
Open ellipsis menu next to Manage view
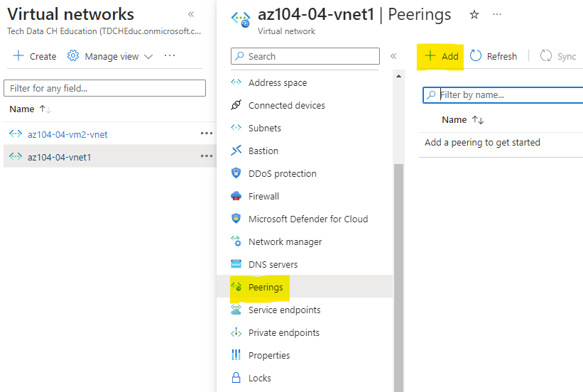pyautogui.click(x=170, y=55)
